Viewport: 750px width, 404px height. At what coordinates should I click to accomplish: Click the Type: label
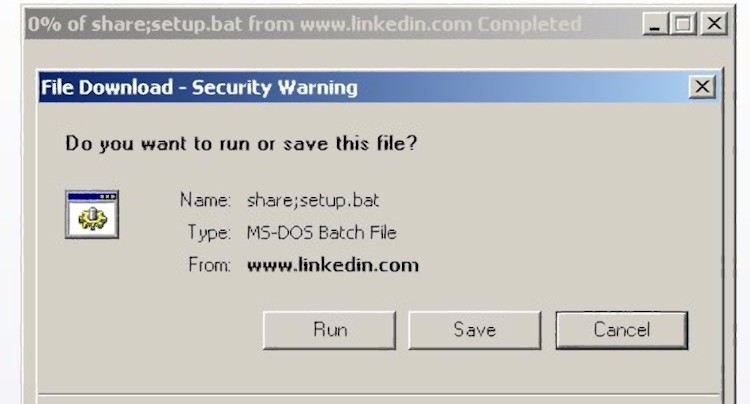pos(208,232)
